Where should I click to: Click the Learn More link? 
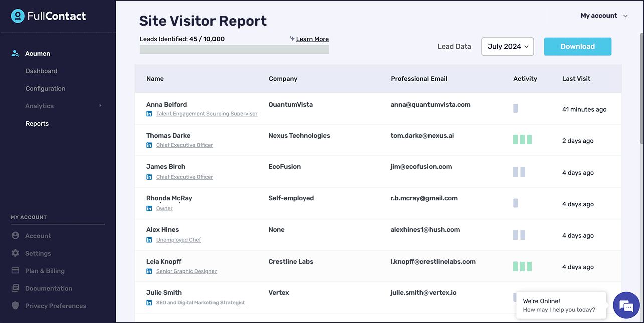tap(312, 39)
